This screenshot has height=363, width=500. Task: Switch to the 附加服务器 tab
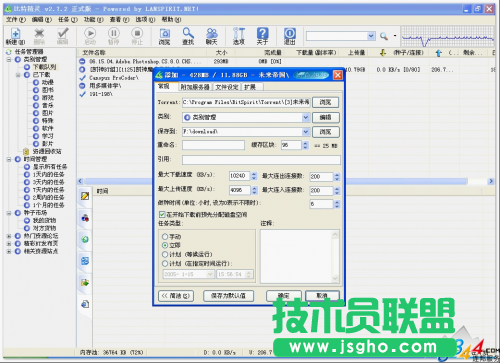pyautogui.click(x=195, y=87)
